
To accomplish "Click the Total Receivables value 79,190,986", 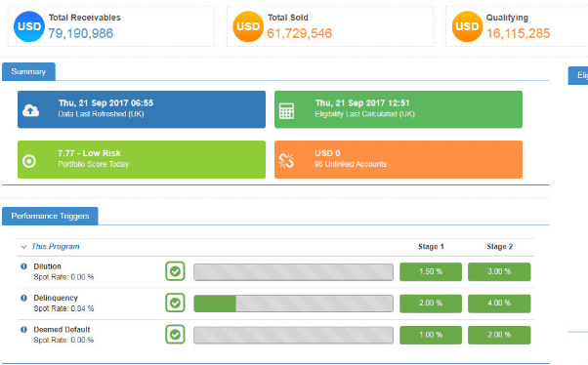I will (x=81, y=33).
